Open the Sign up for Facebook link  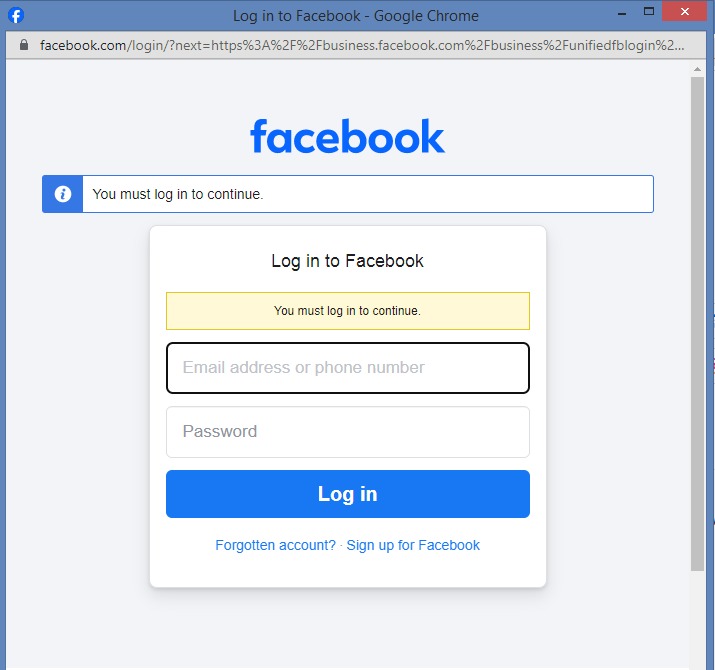[x=413, y=545]
